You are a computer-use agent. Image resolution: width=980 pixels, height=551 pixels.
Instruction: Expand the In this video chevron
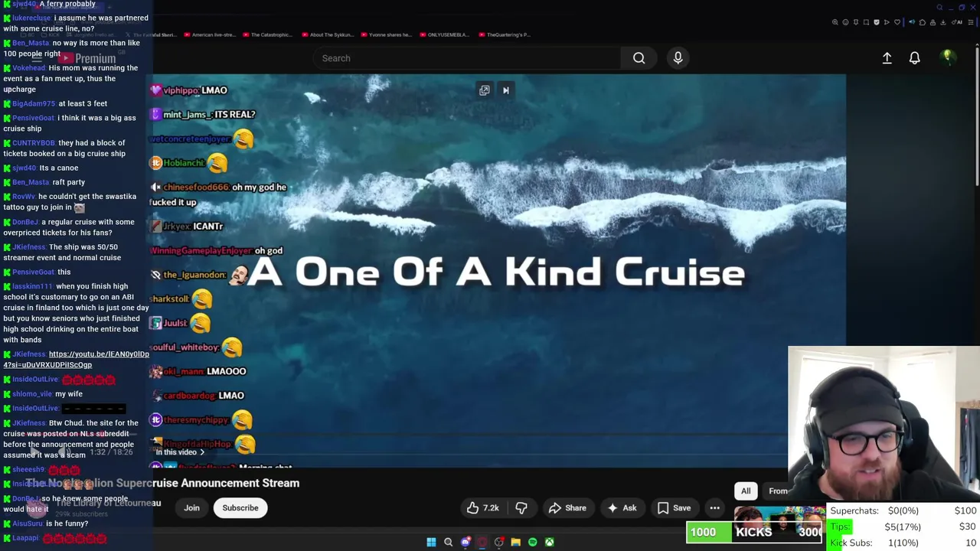(202, 452)
